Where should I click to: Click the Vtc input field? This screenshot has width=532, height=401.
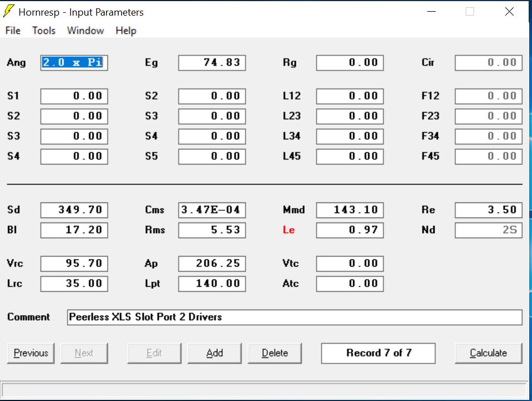pos(350,263)
